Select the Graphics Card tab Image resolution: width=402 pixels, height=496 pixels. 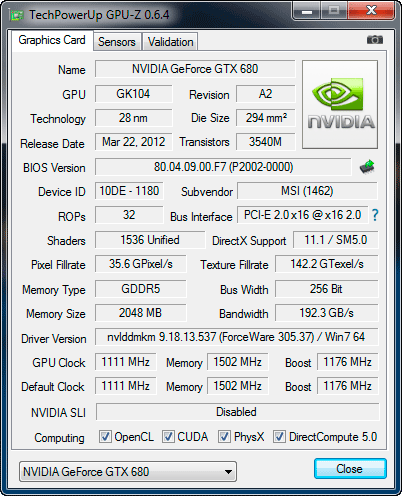pos(52,40)
